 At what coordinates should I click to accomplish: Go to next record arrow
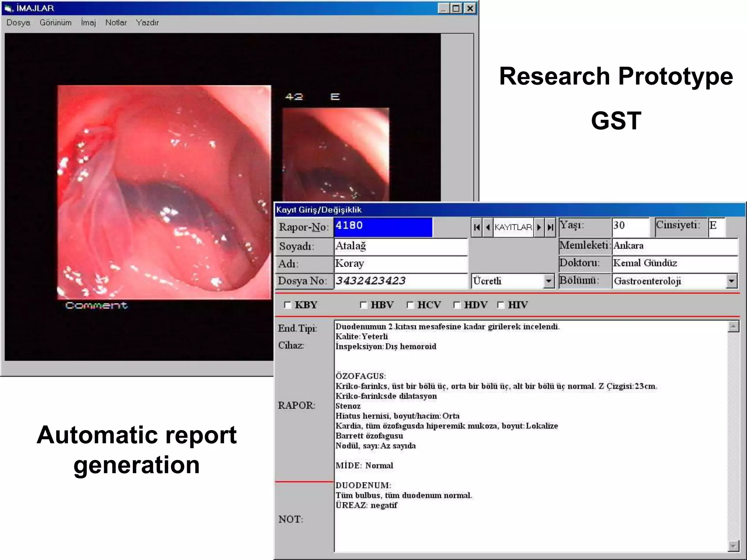point(539,227)
